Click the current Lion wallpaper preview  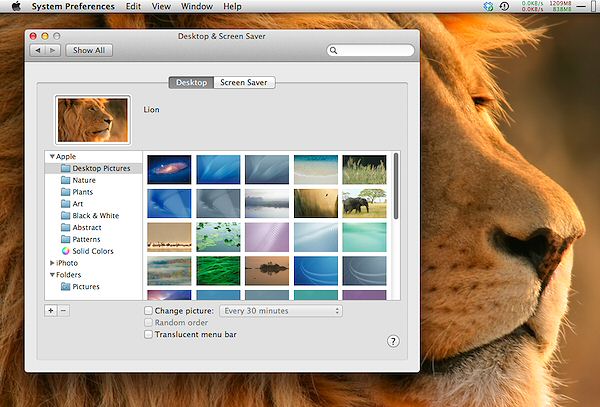[x=93, y=120]
